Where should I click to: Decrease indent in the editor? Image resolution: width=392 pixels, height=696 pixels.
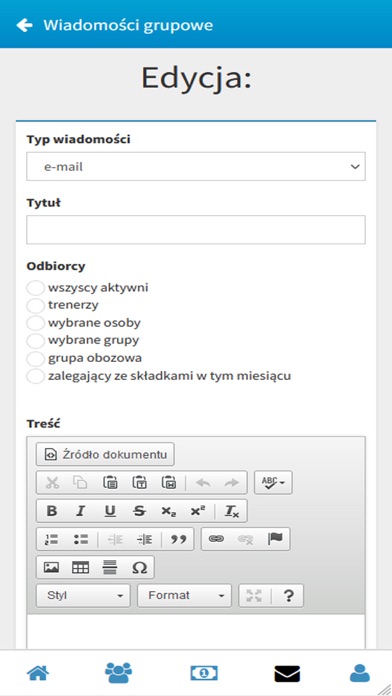[x=115, y=539]
